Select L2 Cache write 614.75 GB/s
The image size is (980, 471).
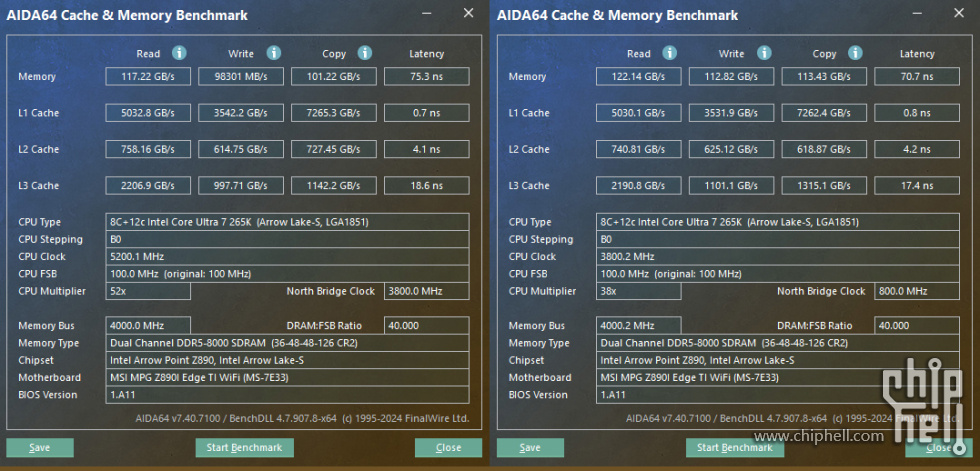click(241, 149)
